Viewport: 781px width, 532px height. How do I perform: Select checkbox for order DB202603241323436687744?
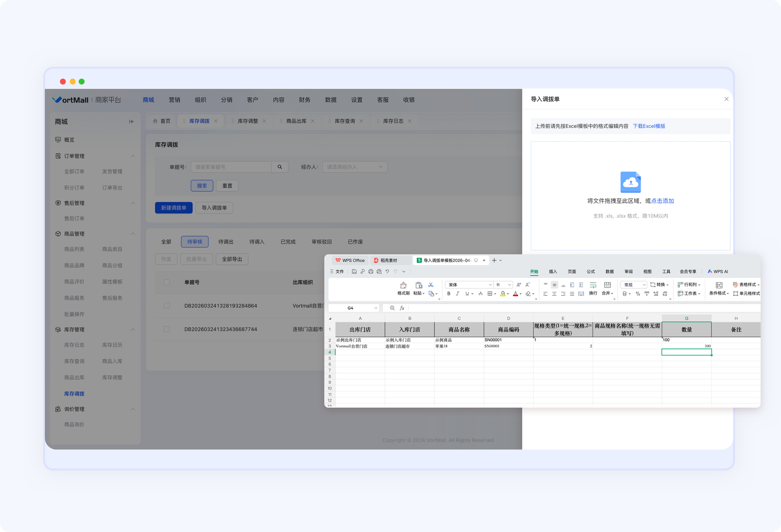(167, 329)
